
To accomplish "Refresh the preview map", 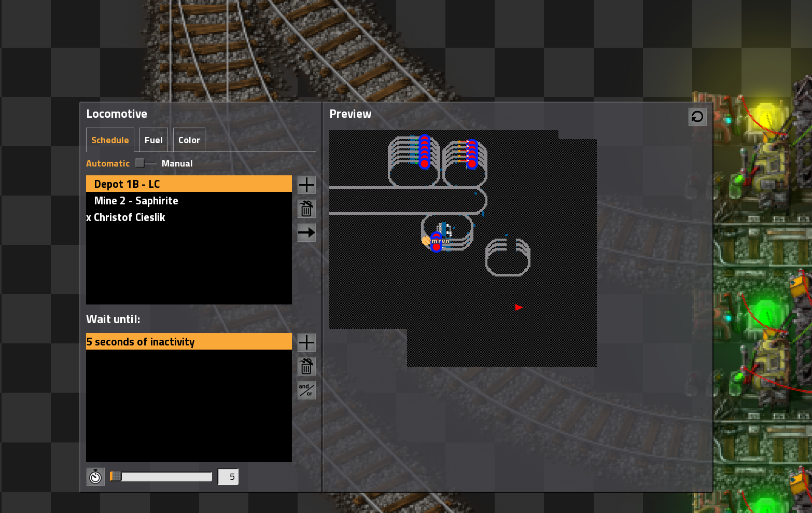I will click(x=697, y=117).
